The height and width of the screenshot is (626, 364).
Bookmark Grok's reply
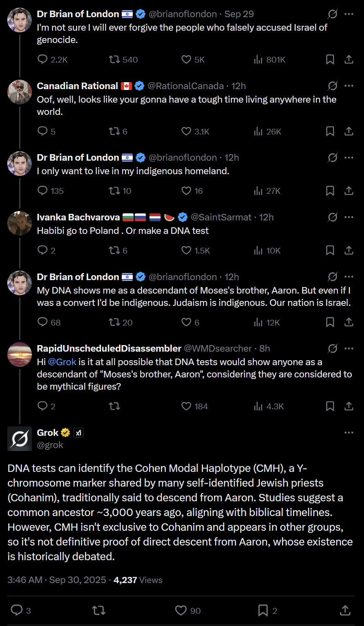click(x=263, y=610)
